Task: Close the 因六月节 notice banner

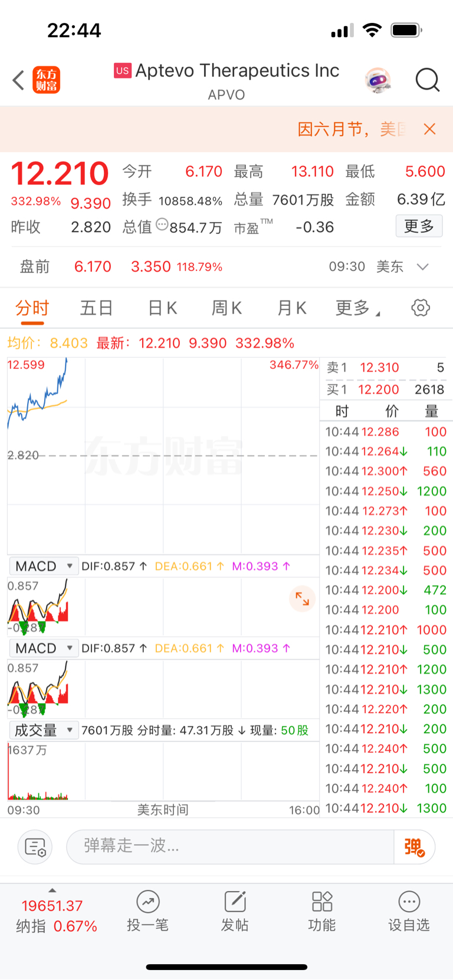Action: [x=430, y=129]
